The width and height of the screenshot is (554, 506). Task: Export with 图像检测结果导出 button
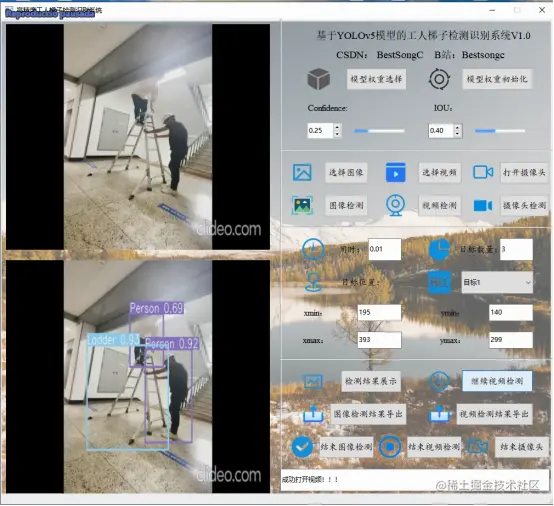click(368, 414)
